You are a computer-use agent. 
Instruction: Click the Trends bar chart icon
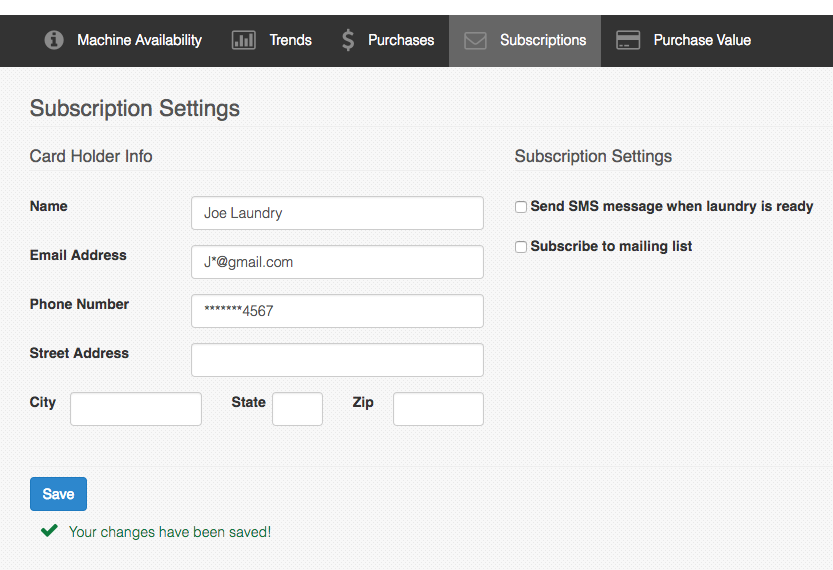243,41
